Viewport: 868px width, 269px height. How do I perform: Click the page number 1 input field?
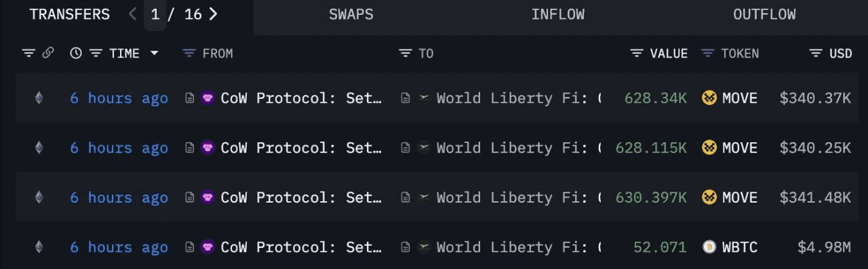(x=155, y=14)
